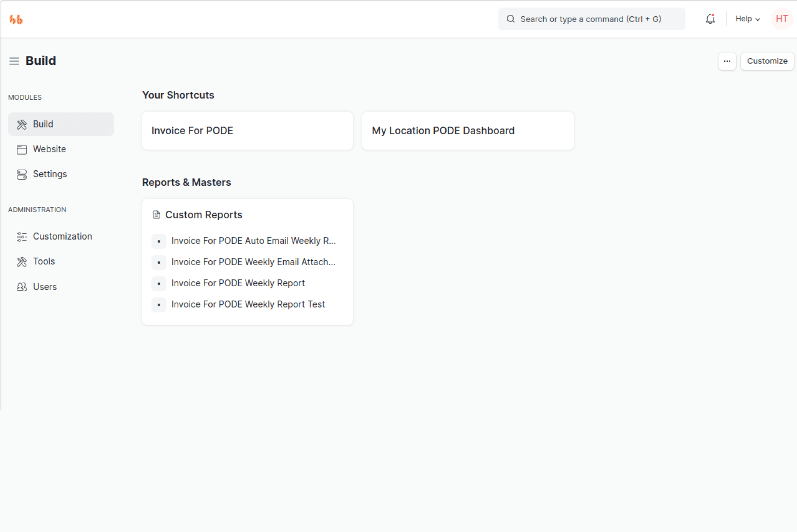
Task: Click the Tools icon in Administration
Action: (x=22, y=262)
